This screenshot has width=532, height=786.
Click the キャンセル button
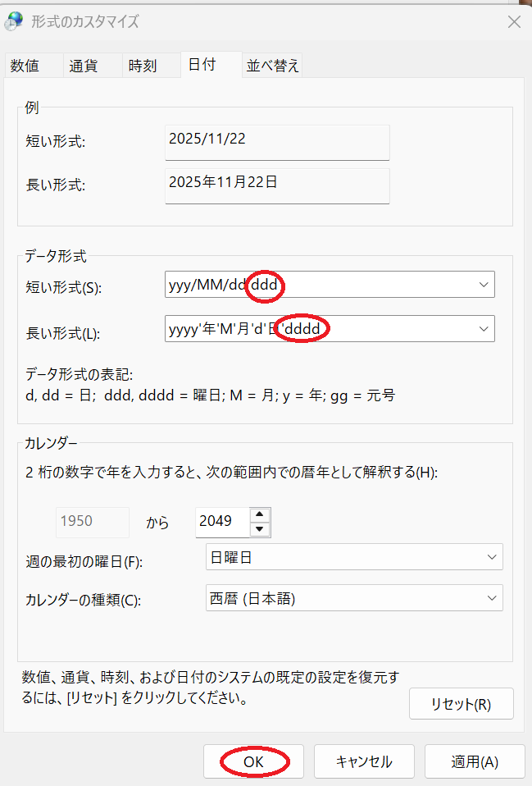click(364, 761)
